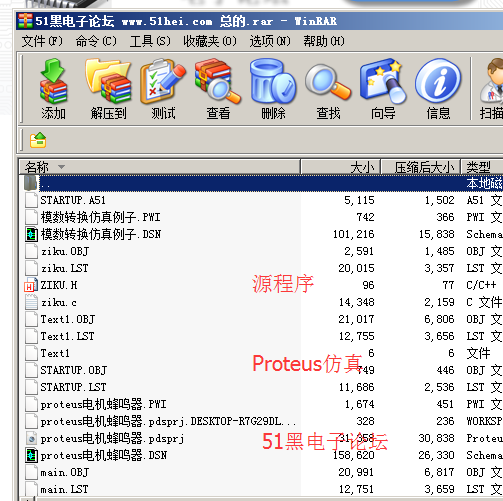Run the 测试 (Test) archive tool
The height and width of the screenshot is (501, 503).
tap(163, 89)
